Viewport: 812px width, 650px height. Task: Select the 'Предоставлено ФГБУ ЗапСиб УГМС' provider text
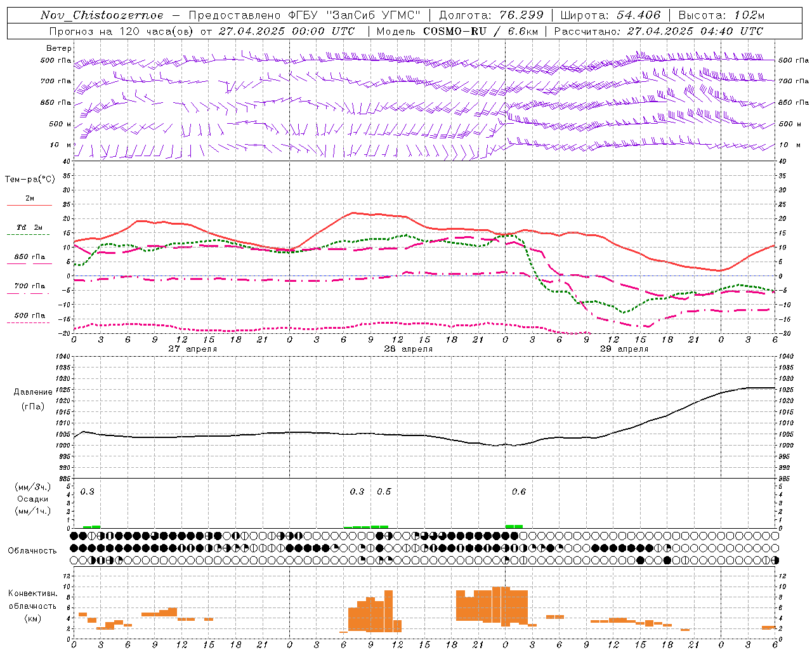(x=304, y=15)
